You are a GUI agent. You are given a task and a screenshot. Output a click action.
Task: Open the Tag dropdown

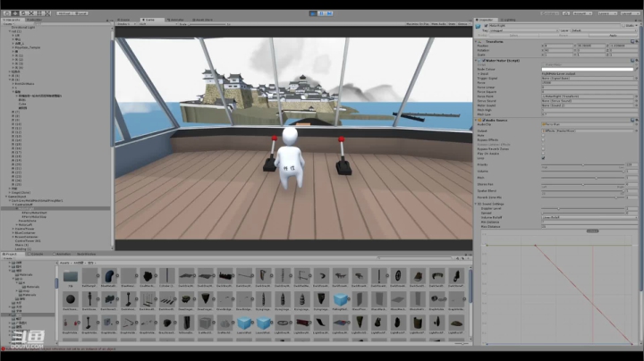pyautogui.click(x=523, y=30)
